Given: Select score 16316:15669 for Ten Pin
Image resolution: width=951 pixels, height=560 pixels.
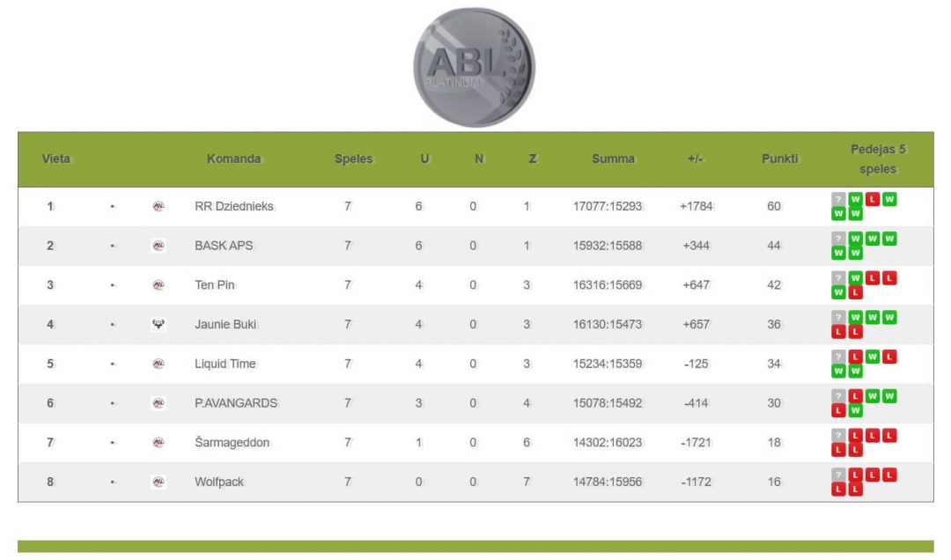Looking at the screenshot, I should pos(607,285).
